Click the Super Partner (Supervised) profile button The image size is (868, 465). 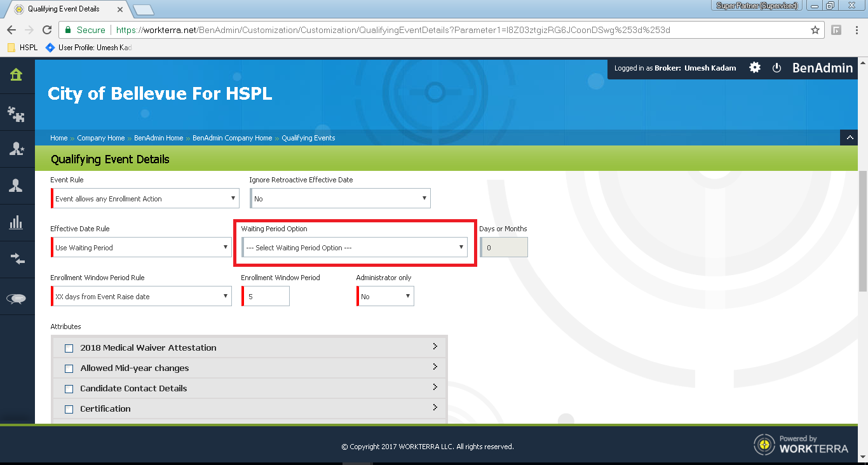757,6
